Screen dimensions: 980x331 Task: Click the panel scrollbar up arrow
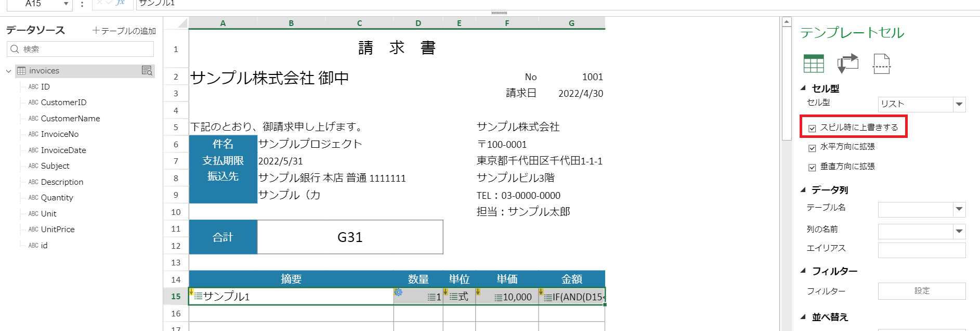[x=787, y=22]
